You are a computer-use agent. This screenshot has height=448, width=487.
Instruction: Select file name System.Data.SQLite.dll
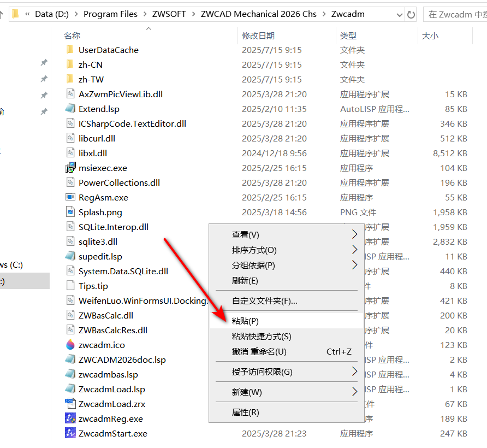click(123, 271)
